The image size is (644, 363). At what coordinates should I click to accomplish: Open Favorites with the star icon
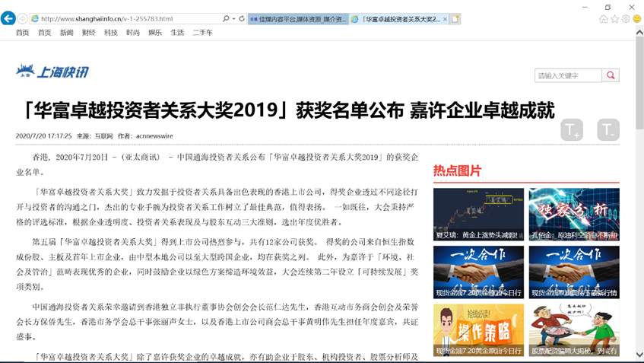pyautogui.click(x=614, y=18)
